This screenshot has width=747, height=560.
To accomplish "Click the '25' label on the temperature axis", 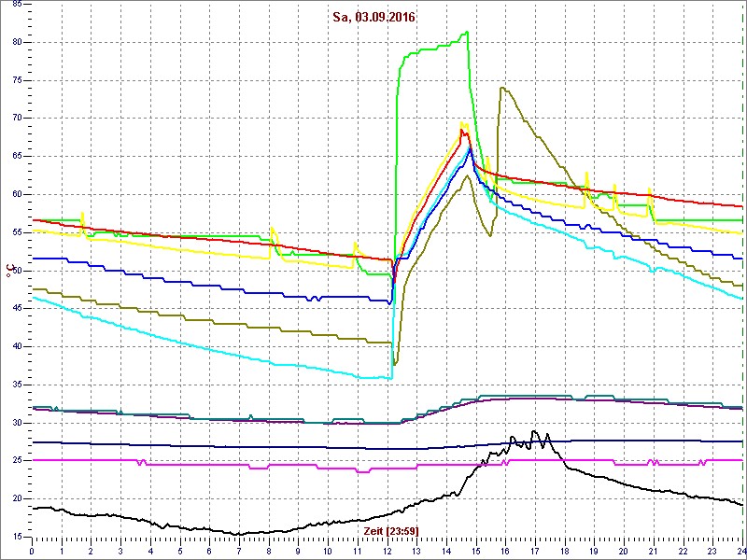I will pos(17,461).
